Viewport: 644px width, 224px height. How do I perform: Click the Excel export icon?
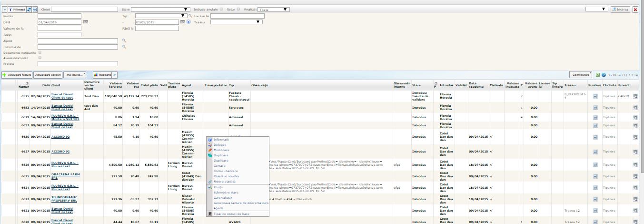[x=598, y=75]
